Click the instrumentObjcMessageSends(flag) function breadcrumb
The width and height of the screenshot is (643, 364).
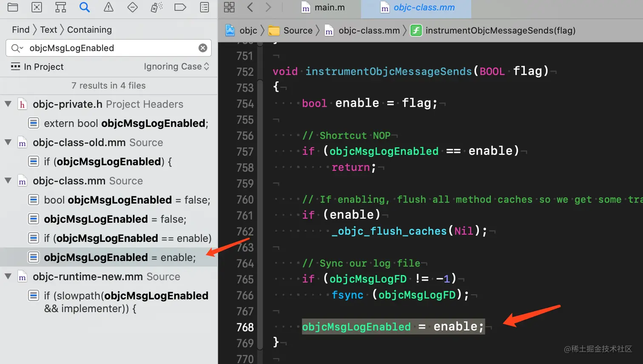493,30
